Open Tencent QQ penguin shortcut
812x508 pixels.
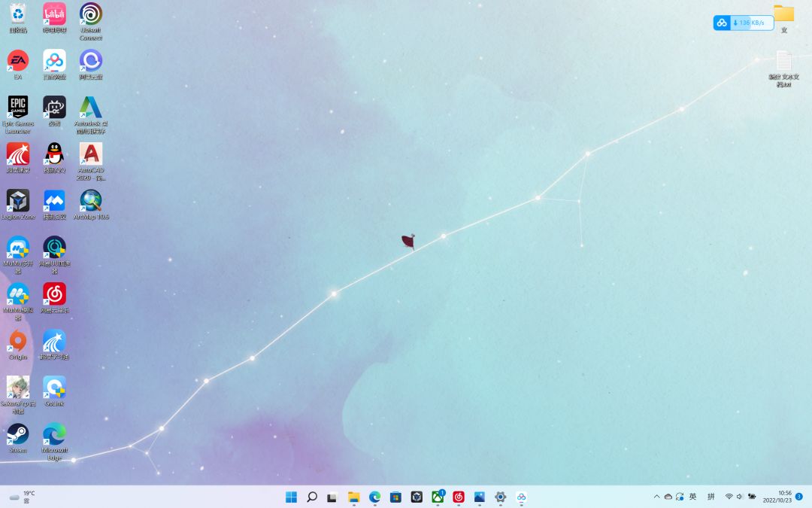pyautogui.click(x=54, y=158)
